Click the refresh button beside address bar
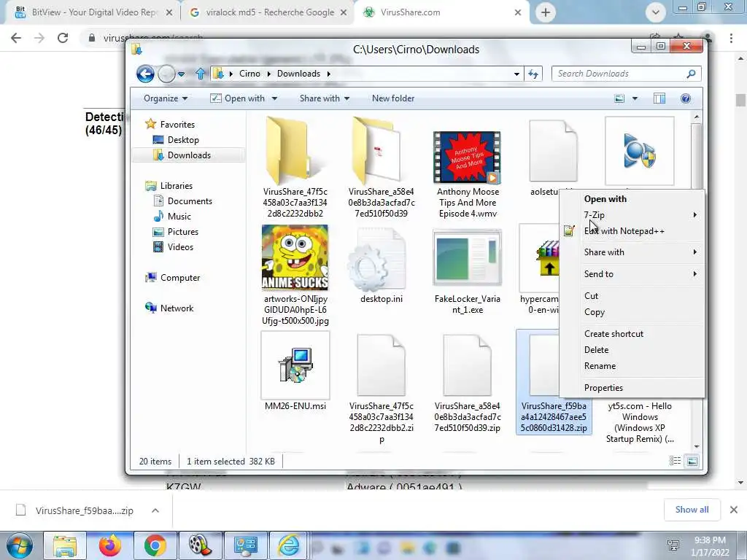 point(533,74)
